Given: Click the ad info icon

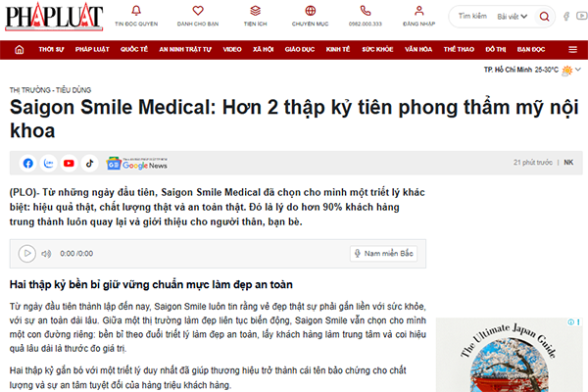Looking at the screenshot, I should tap(570, 322).
